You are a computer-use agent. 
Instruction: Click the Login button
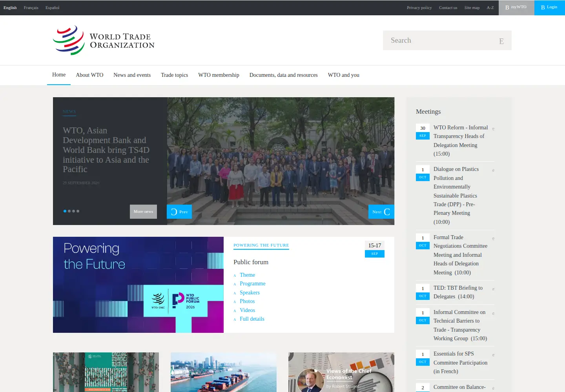[549, 7]
